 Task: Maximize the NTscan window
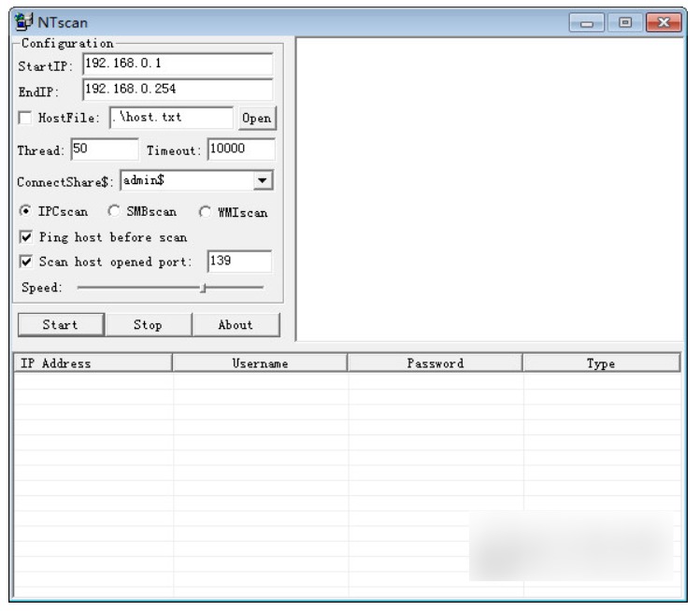625,22
